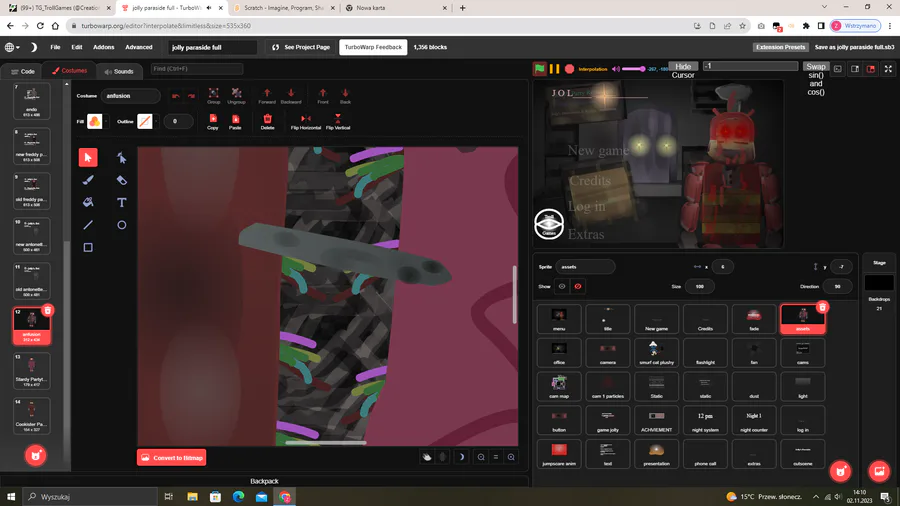Open the language globe dropdown
900x506 pixels.
12,47
